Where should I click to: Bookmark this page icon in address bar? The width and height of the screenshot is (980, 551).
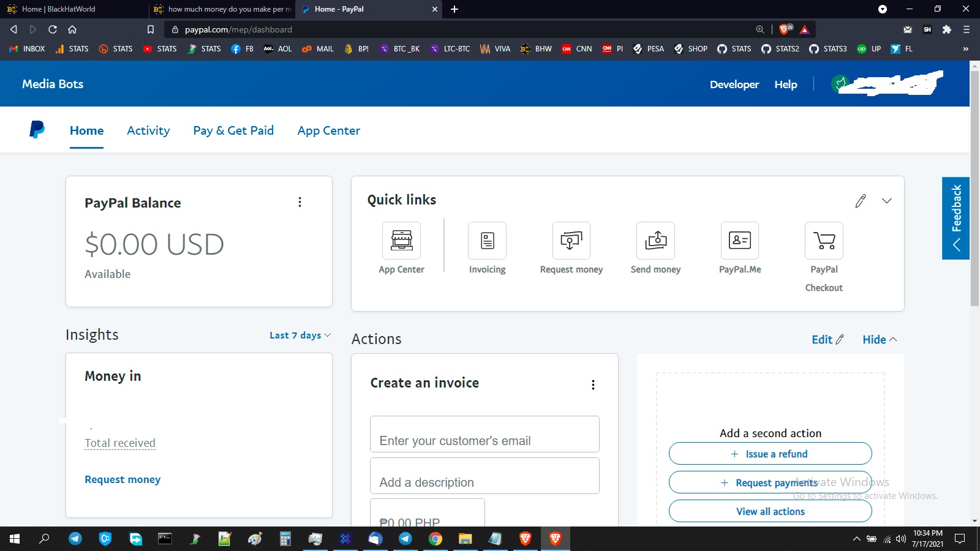pyautogui.click(x=151, y=29)
